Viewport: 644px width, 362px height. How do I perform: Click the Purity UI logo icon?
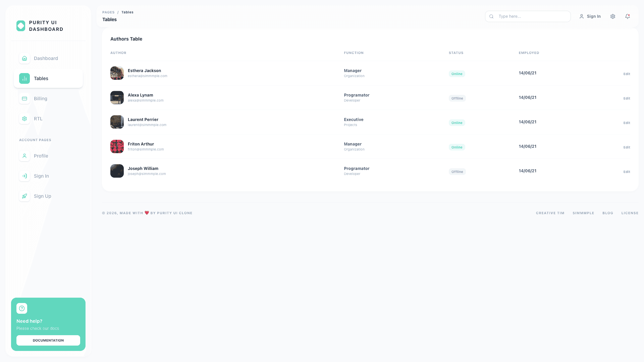coord(20,25)
